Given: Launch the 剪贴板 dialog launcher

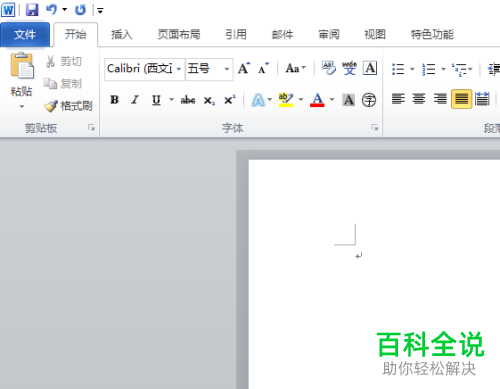Looking at the screenshot, I should point(91,127).
